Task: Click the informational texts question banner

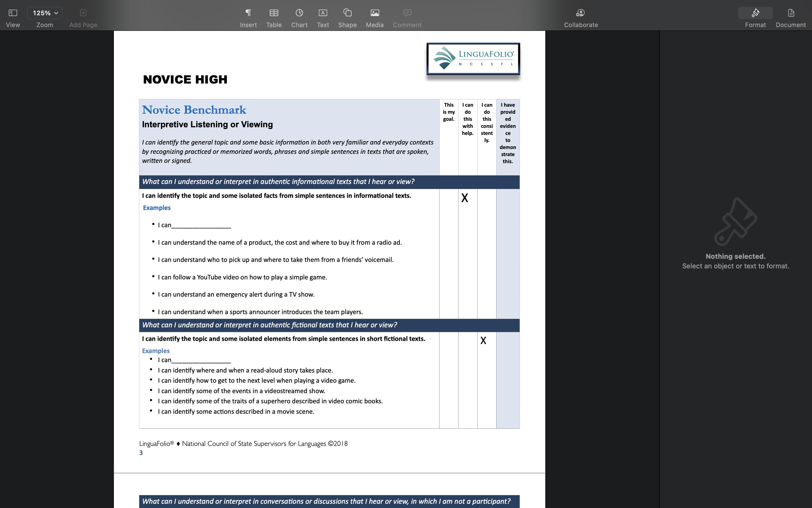Action: (329, 182)
